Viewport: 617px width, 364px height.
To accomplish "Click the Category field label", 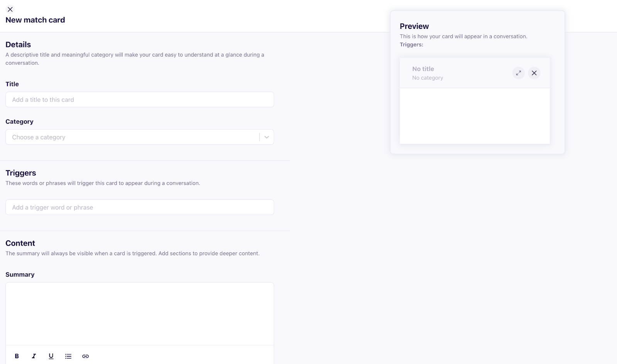I will pyautogui.click(x=19, y=122).
